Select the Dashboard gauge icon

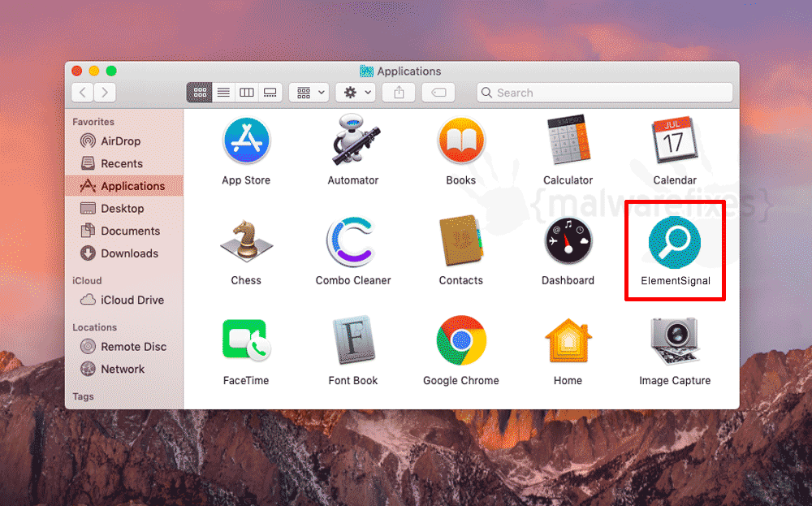click(x=568, y=241)
